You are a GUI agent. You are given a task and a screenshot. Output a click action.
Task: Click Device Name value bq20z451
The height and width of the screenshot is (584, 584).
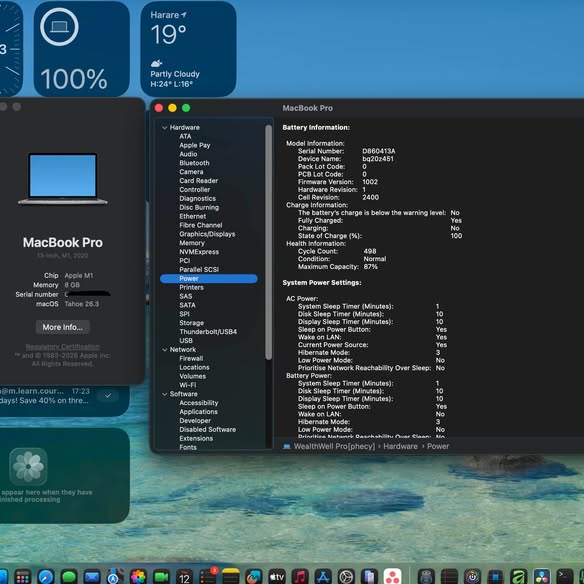point(378,159)
